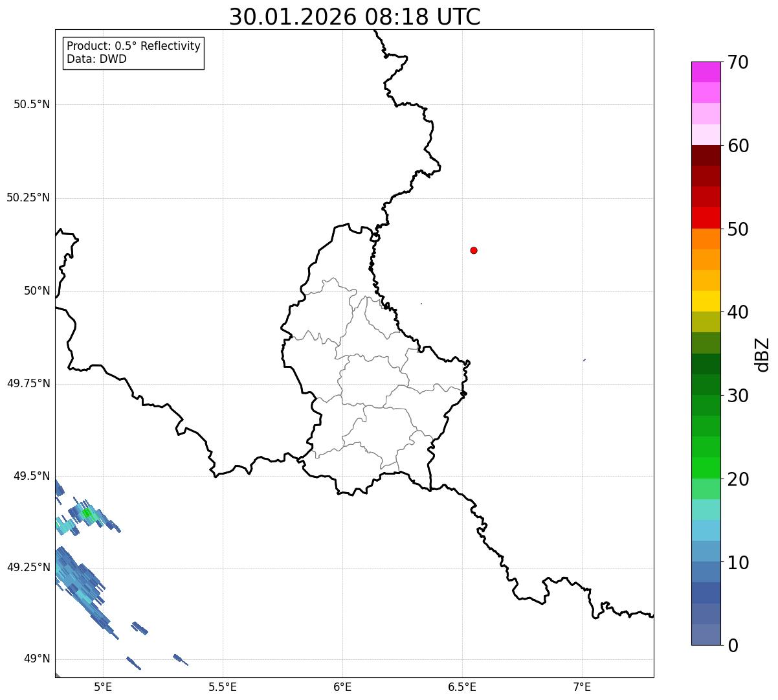Click the 6°E longitude label

(342, 687)
